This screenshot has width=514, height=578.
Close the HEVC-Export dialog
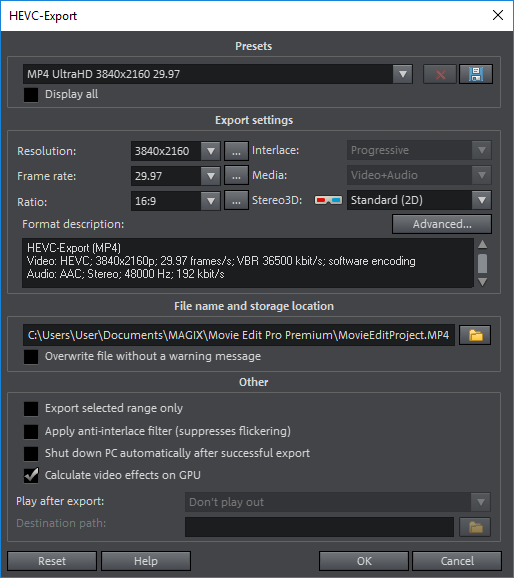(498, 15)
